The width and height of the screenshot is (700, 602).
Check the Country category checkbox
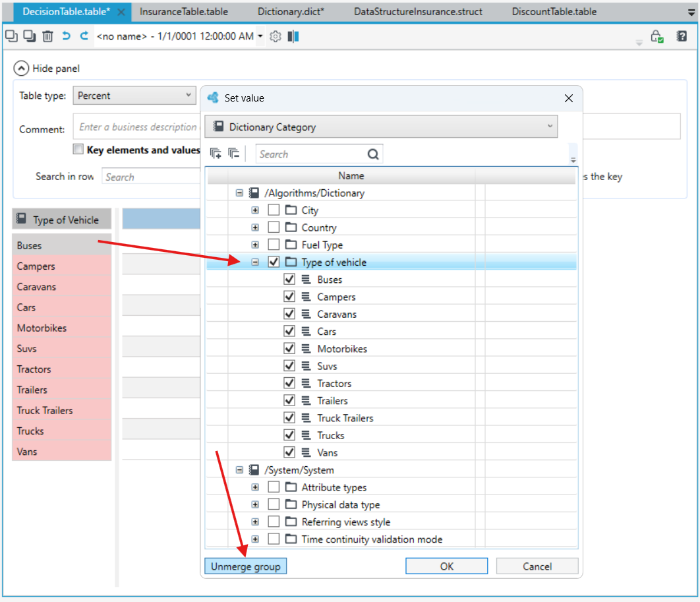coord(274,227)
